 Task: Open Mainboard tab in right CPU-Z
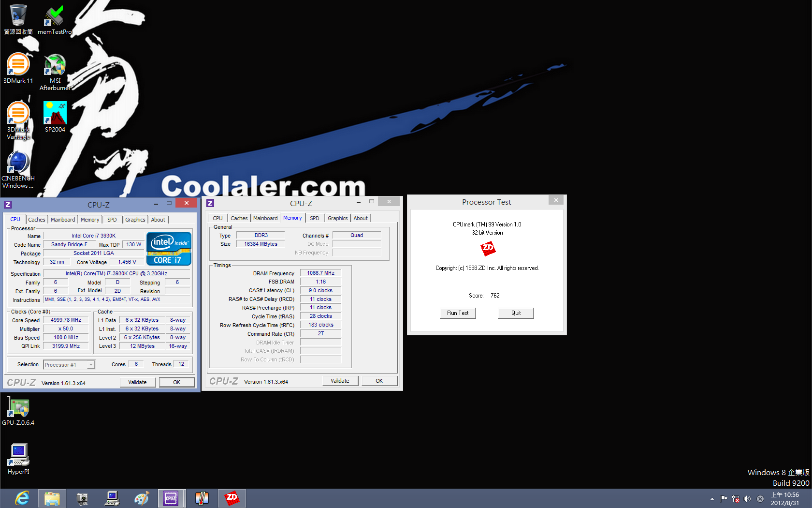[x=265, y=218]
